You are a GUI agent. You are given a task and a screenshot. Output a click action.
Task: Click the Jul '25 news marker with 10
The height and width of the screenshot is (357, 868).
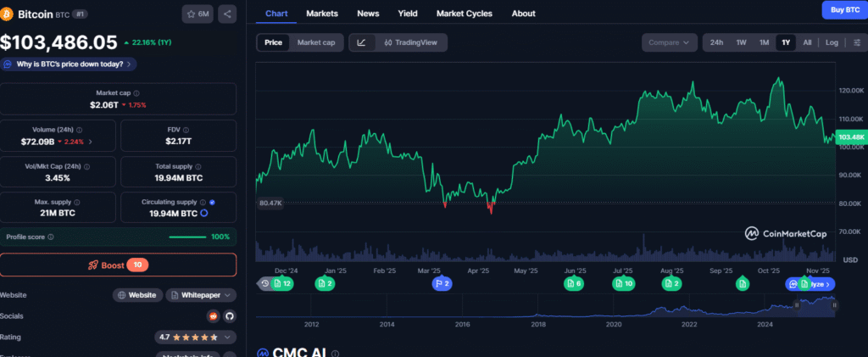[x=624, y=283]
